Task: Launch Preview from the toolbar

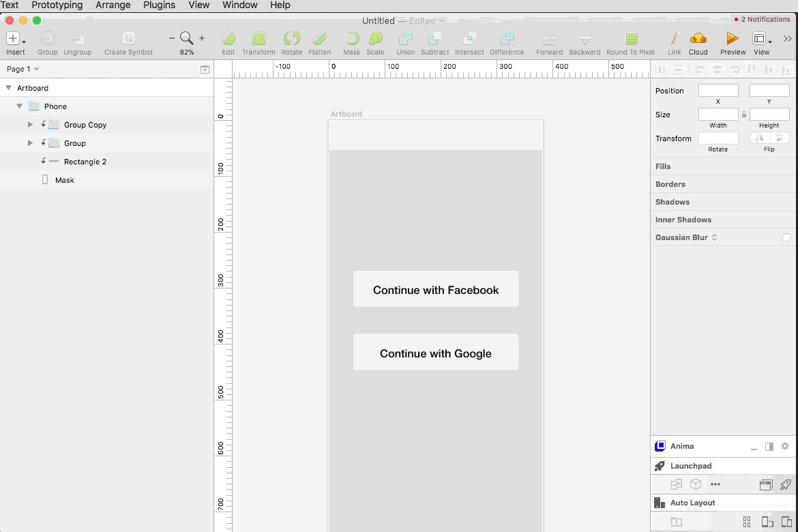Action: coord(733,40)
